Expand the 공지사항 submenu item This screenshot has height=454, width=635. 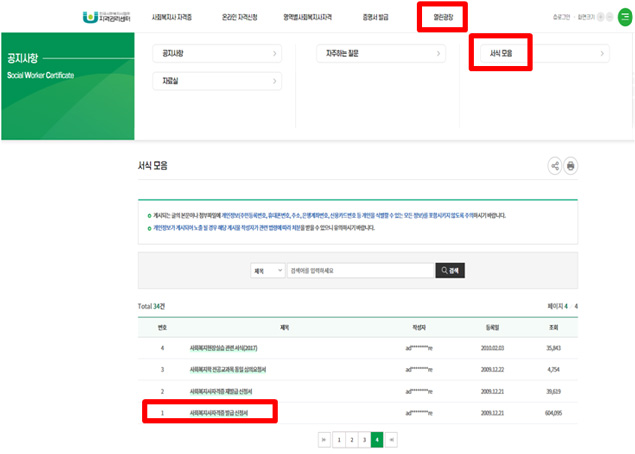[216, 53]
